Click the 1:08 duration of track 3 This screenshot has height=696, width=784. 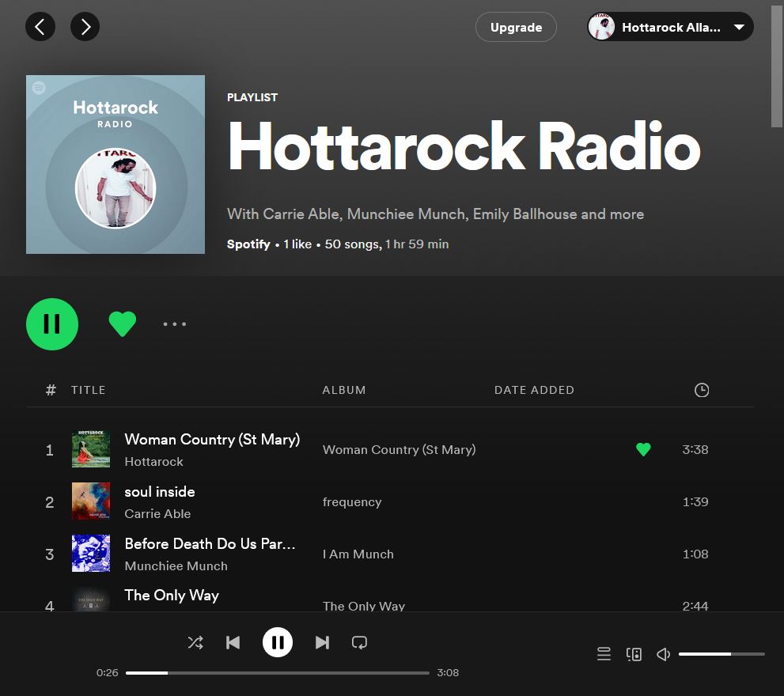pos(695,554)
